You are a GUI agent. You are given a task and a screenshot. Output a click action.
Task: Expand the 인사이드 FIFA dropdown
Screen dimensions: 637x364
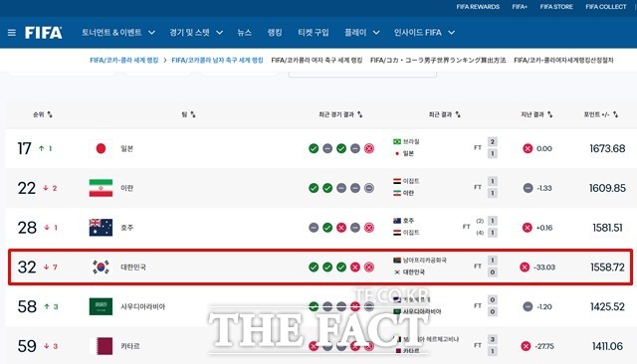coord(424,33)
